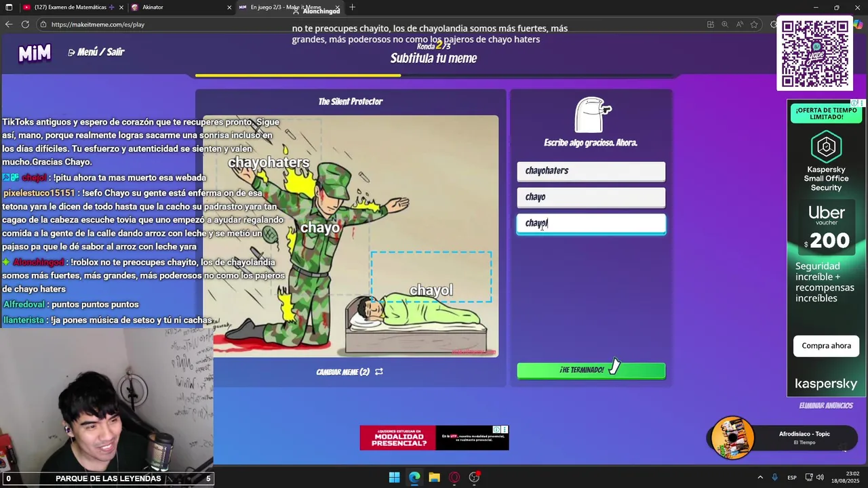Select the 'chayohaters' caption on the meme

point(269,163)
